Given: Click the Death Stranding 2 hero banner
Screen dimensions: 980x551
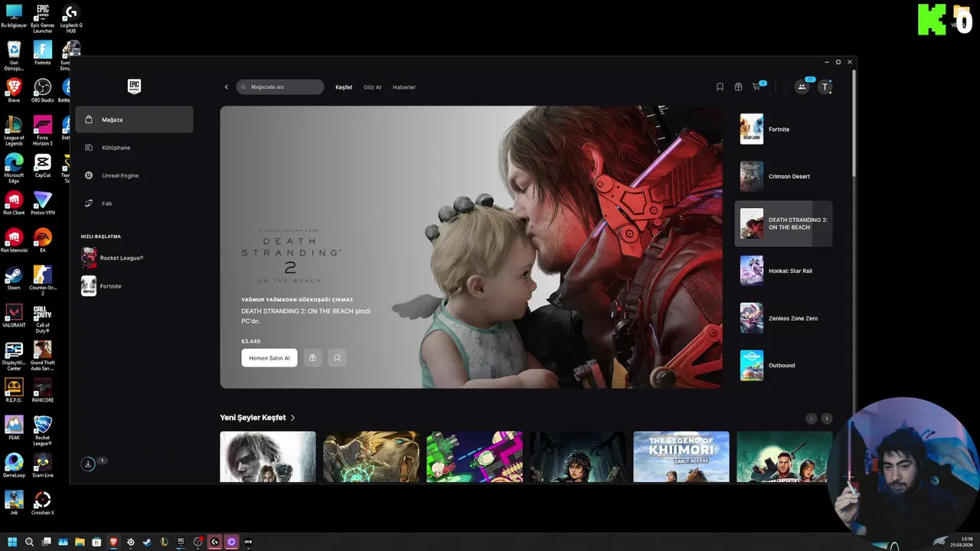Looking at the screenshot, I should coord(471,246).
